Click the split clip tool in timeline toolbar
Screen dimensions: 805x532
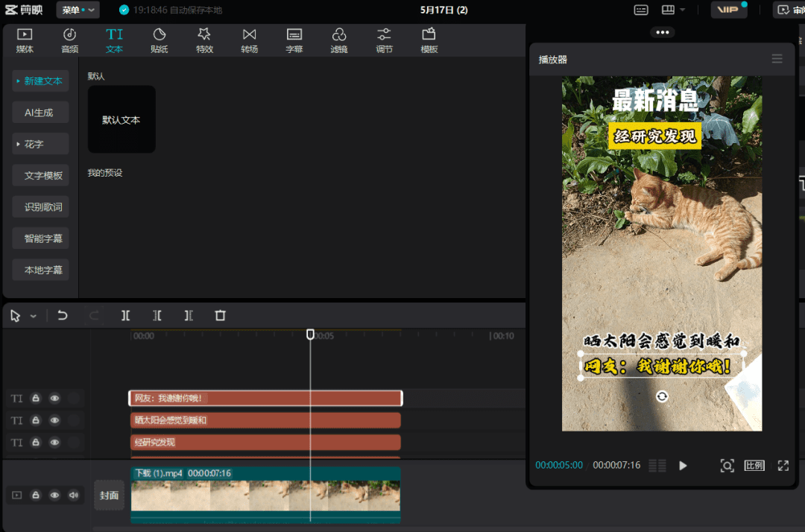click(126, 316)
